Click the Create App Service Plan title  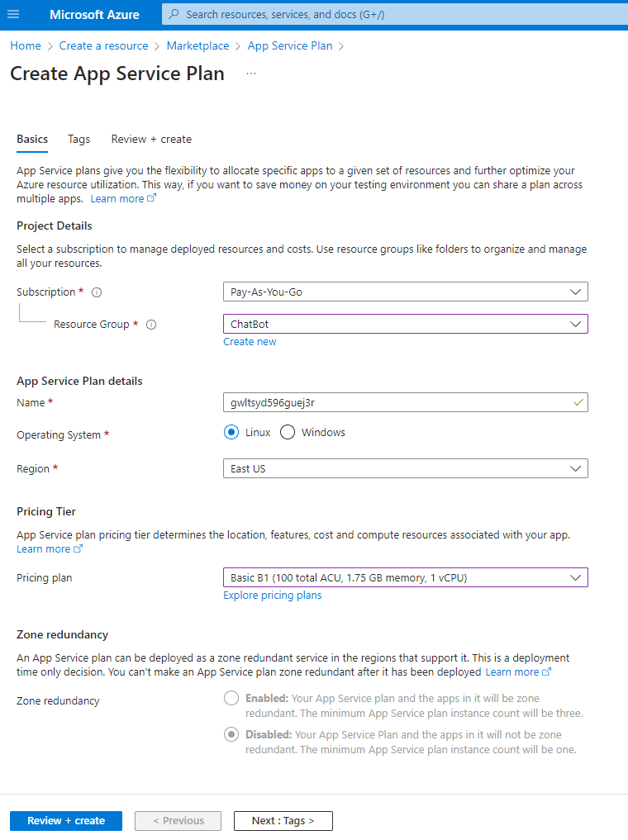click(x=117, y=74)
